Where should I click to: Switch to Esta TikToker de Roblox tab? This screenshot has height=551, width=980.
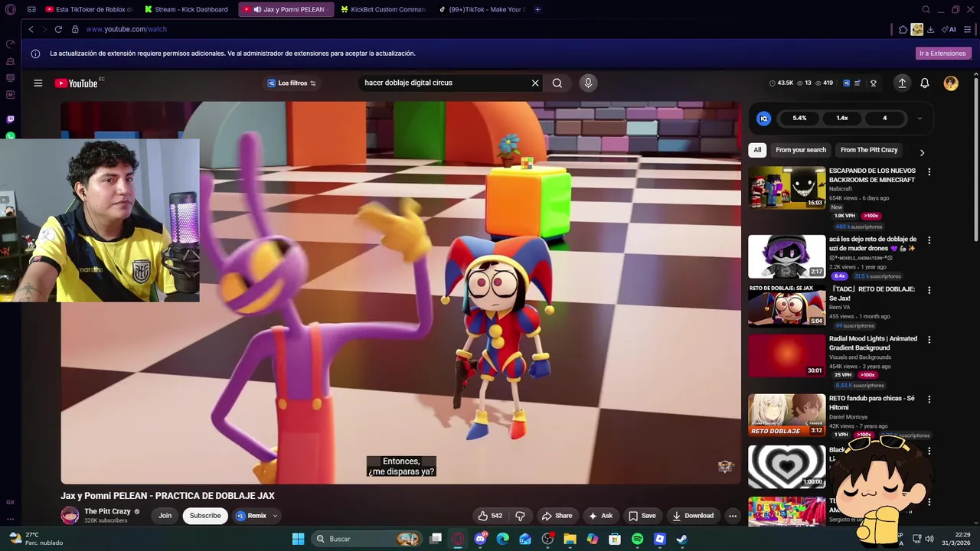tap(89, 9)
